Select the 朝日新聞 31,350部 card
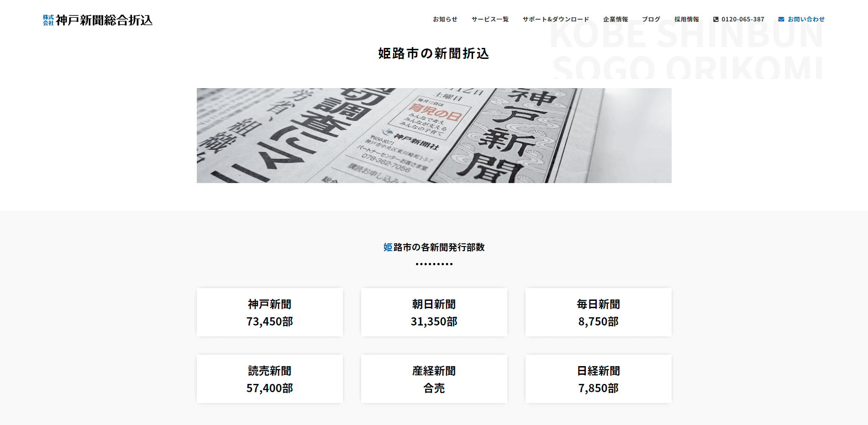 click(434, 312)
